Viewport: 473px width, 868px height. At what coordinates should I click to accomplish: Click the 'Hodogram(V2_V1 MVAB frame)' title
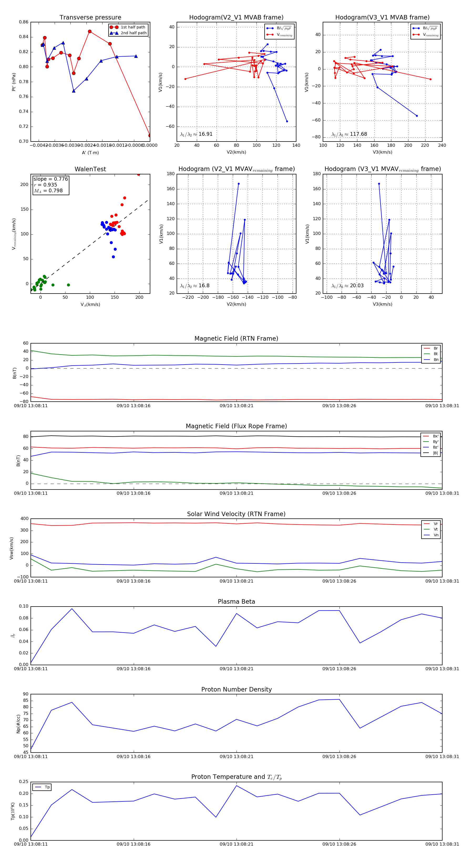[x=236, y=18]
